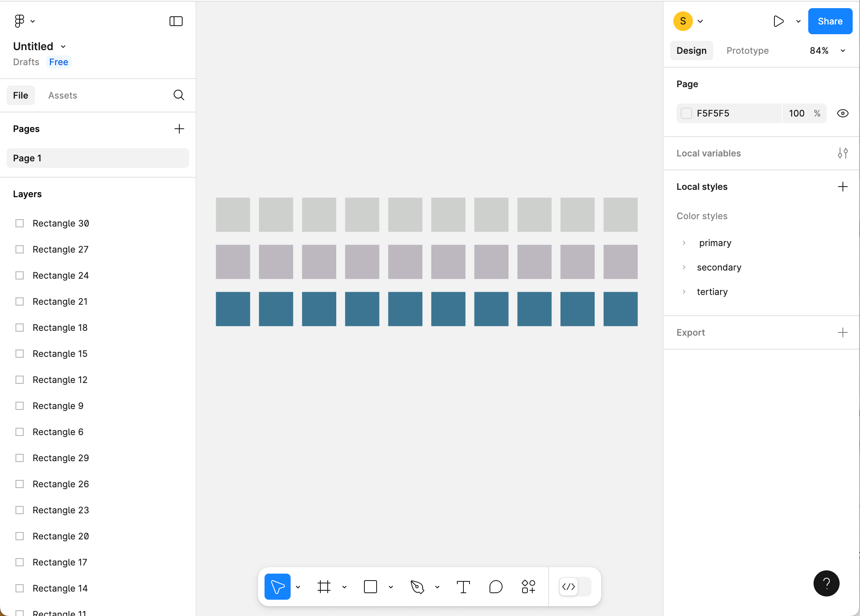Image resolution: width=860 pixels, height=616 pixels.
Task: Select the Text tool
Action: [463, 587]
